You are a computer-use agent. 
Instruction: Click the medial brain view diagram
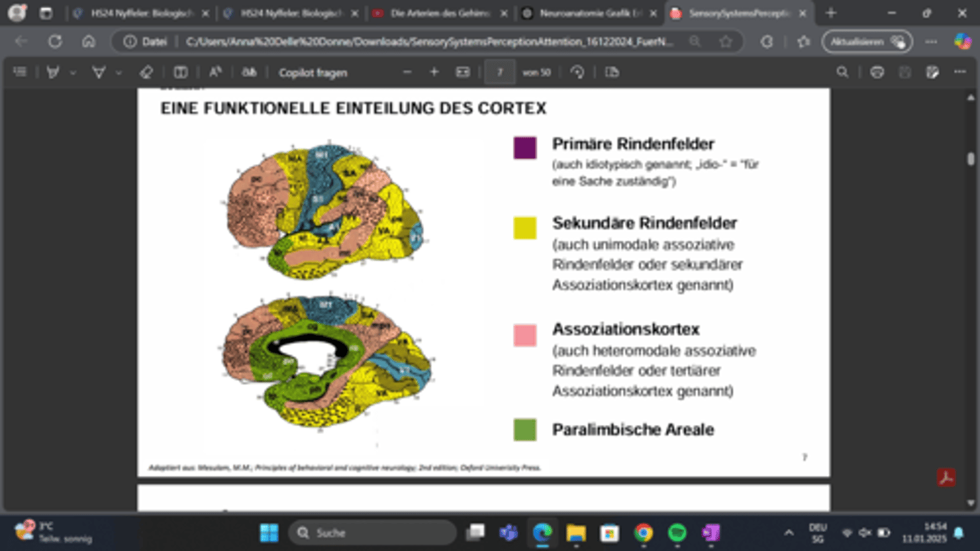(328, 362)
